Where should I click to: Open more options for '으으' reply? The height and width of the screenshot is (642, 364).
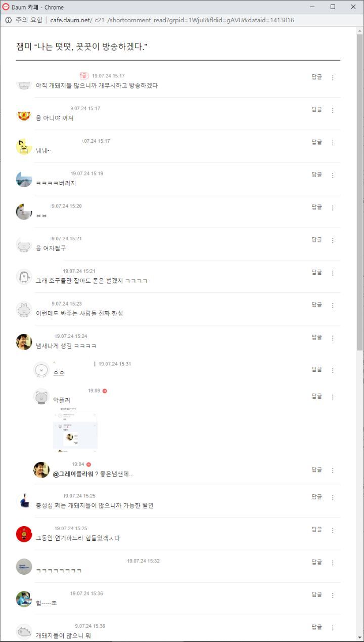[333, 370]
